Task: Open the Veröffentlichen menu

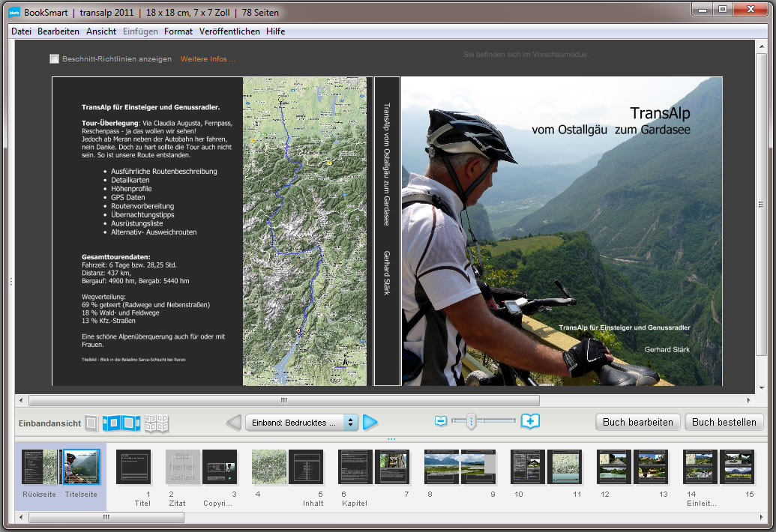Action: click(229, 31)
